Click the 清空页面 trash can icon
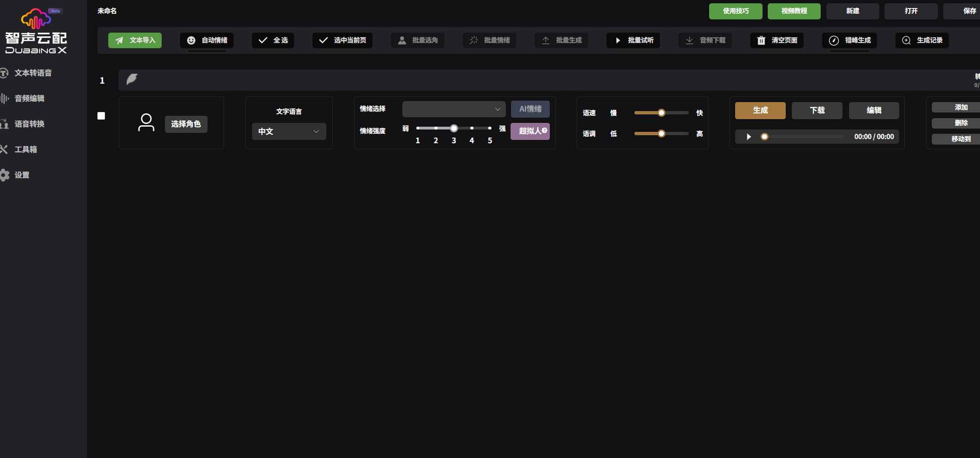Image resolution: width=980 pixels, height=458 pixels. tap(761, 41)
